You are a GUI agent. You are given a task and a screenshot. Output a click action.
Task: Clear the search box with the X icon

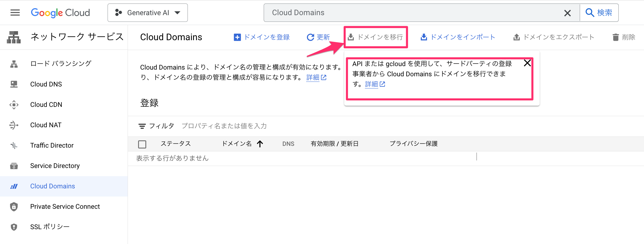click(x=567, y=13)
